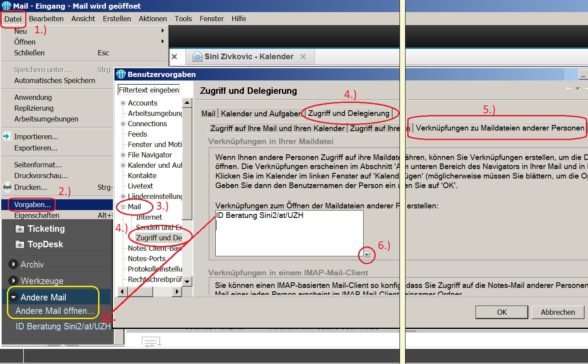Open the Bearbeiten menu
Viewport: 588px width, 364px height.
[46, 19]
